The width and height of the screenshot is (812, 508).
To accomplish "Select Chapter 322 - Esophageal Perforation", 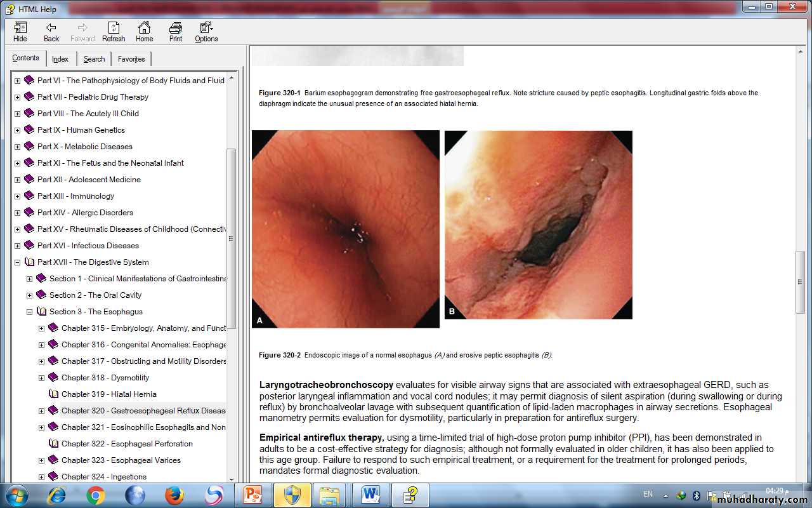I will pos(127,444).
